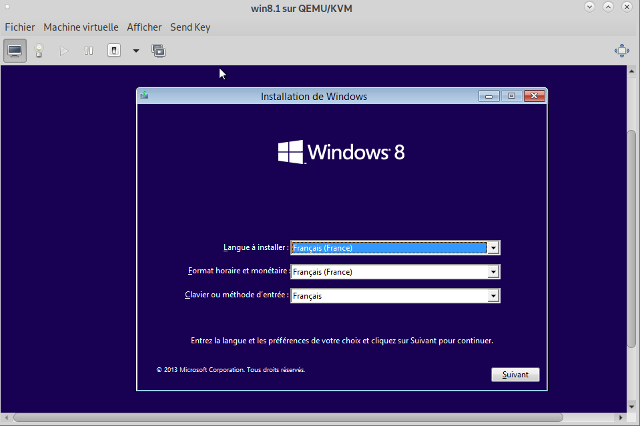The image size is (640, 426).
Task: Click the vertical scrollbar down arrow
Action: (x=631, y=407)
